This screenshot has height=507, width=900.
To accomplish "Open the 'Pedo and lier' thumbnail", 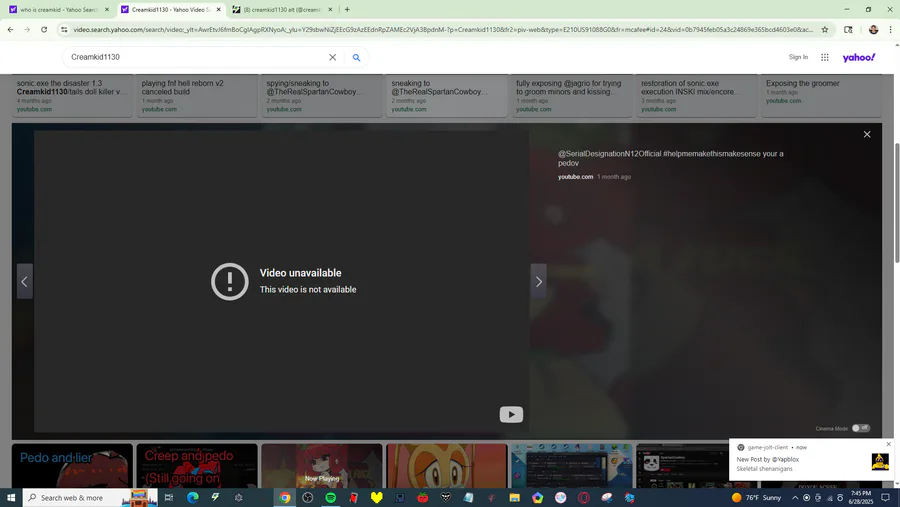I will (x=72, y=466).
